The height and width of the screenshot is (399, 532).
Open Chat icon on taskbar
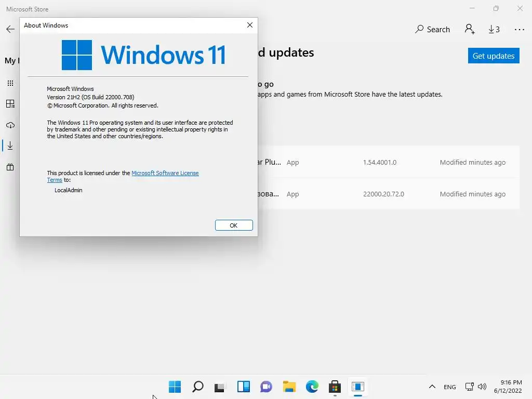click(266, 387)
